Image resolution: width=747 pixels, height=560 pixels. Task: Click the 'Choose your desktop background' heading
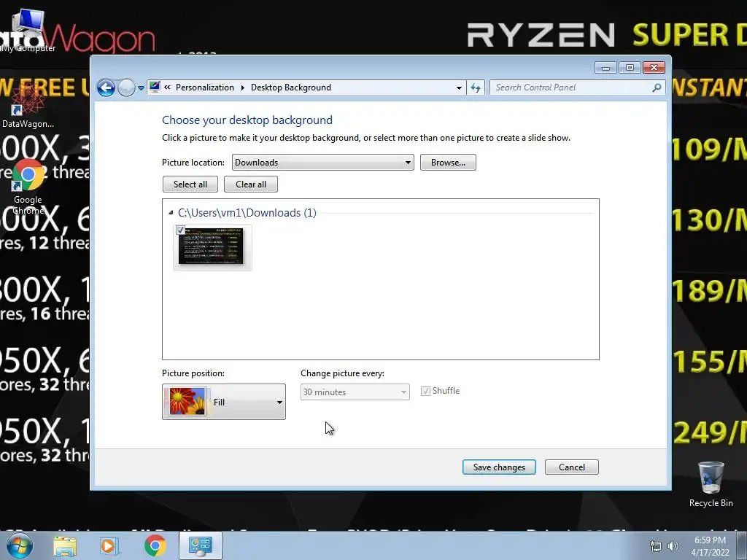247,120
